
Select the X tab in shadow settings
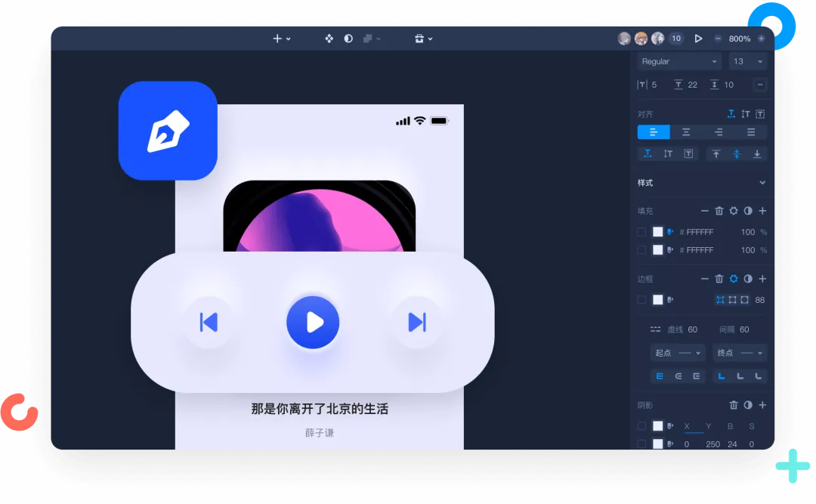pos(687,426)
